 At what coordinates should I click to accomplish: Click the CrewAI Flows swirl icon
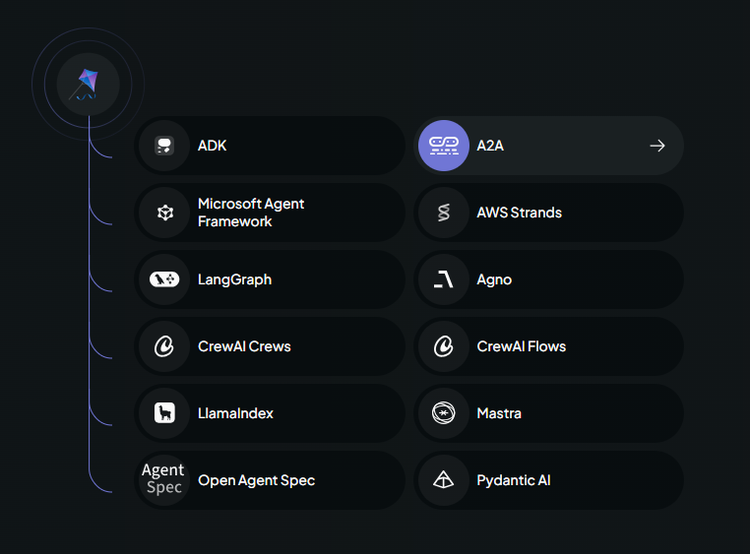click(x=443, y=346)
